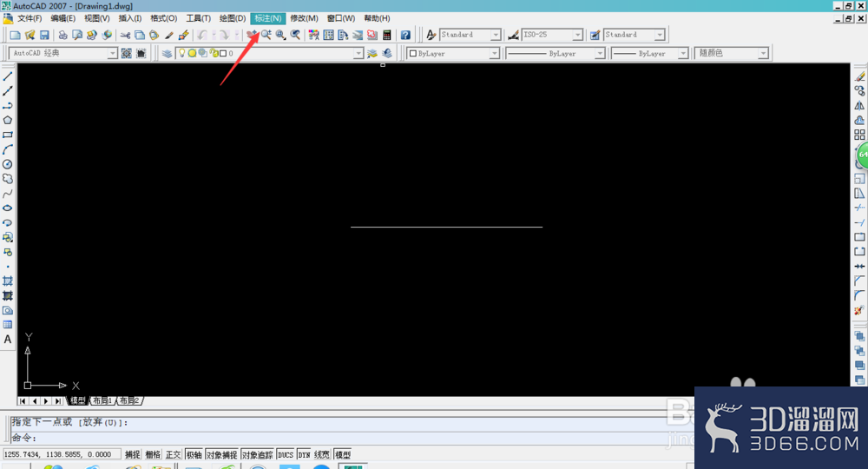The image size is (868, 469).
Task: Open the AutoCAD 经典 workspace dropdown
Action: (112, 53)
